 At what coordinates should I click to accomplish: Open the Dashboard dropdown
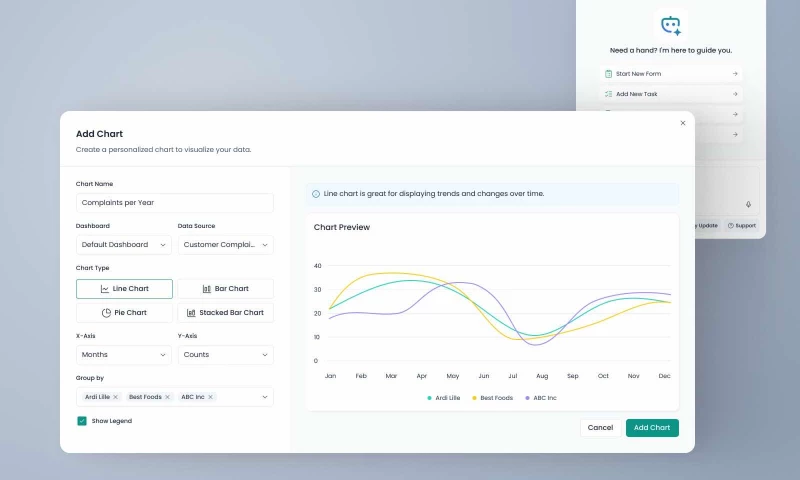[123, 245]
